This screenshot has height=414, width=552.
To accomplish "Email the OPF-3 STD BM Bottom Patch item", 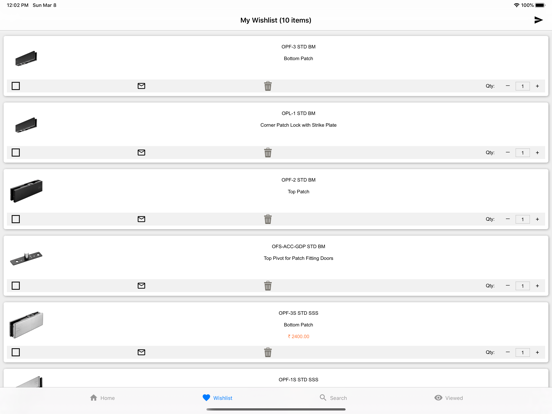I will pos(141,86).
